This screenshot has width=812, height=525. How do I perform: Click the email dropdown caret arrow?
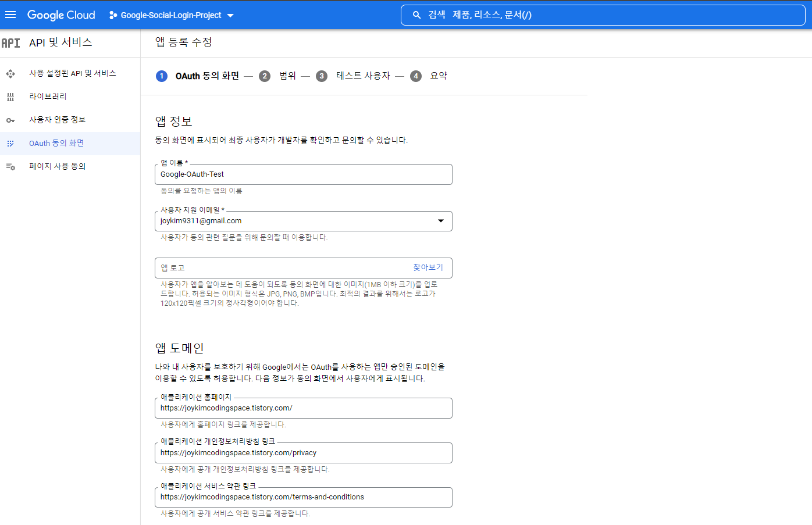441,221
